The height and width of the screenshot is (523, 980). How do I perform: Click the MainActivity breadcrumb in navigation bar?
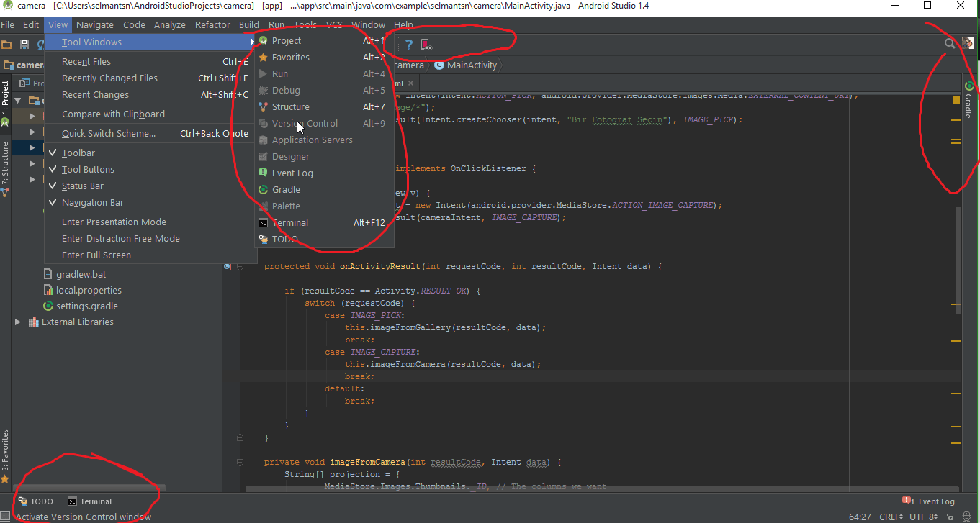pos(466,65)
